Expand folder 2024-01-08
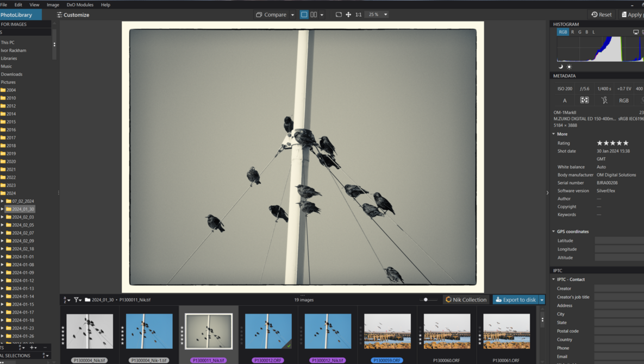The width and height of the screenshot is (644, 364). click(2, 265)
